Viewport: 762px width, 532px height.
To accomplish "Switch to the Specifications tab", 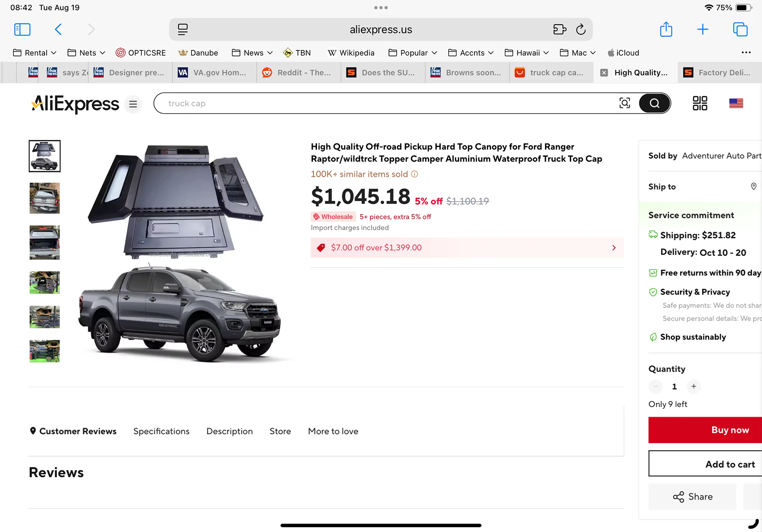I will pyautogui.click(x=161, y=431).
